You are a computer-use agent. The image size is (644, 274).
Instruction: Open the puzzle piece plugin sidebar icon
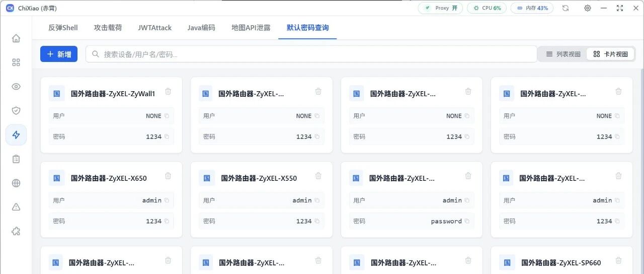pyautogui.click(x=16, y=231)
